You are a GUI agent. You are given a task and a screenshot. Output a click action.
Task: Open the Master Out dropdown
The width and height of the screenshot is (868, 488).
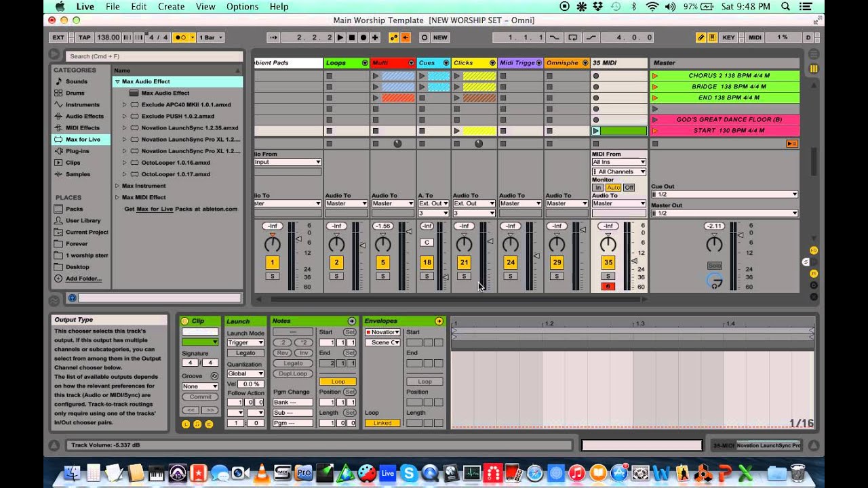tap(724, 213)
